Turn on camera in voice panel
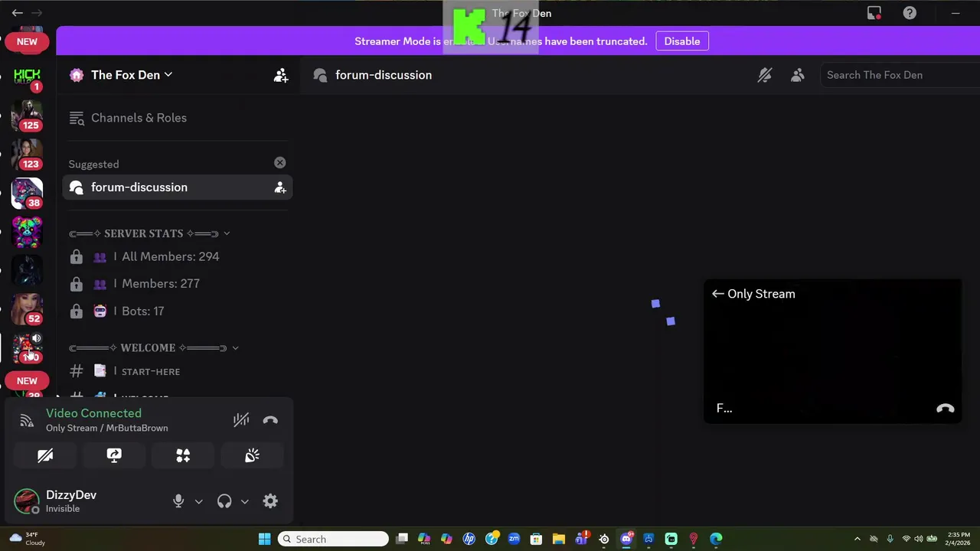 (45, 456)
